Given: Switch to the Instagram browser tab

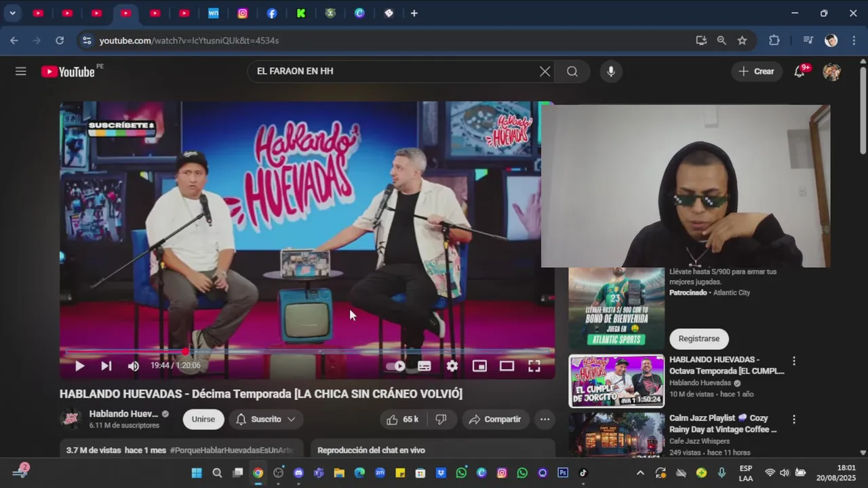Looking at the screenshot, I should (x=243, y=13).
